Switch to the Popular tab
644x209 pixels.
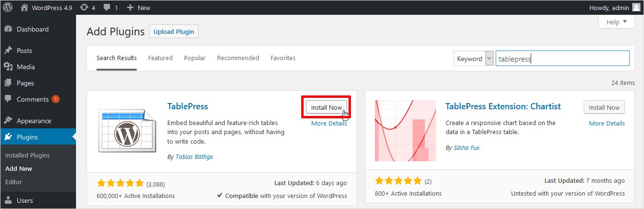point(195,58)
